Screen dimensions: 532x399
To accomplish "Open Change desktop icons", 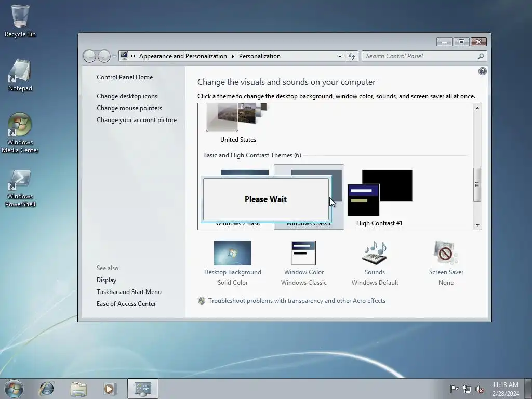I will 127,96.
